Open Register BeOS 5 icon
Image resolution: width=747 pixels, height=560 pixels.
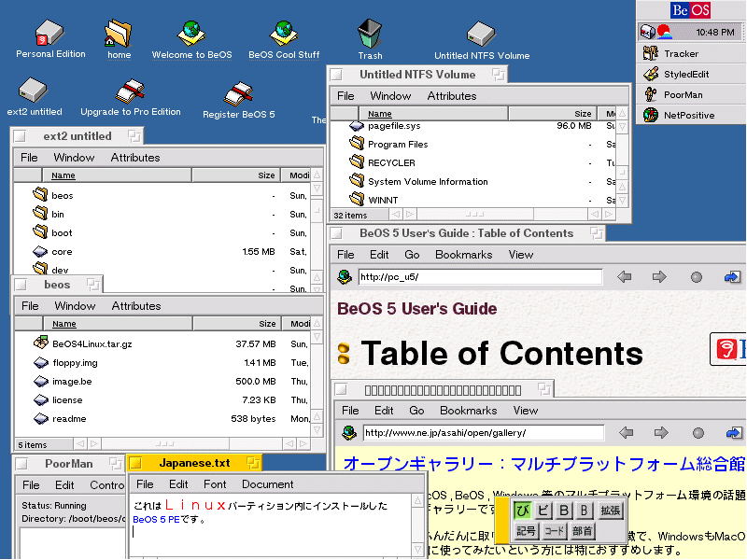[x=238, y=94]
